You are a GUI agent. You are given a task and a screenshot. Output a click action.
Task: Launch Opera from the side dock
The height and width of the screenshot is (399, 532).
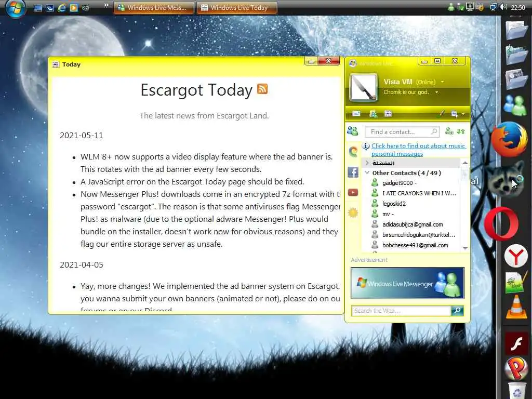coord(501,224)
